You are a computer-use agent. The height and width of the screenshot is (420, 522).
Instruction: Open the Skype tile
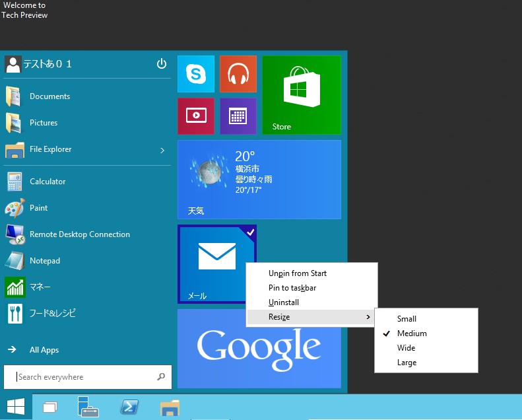pos(196,74)
